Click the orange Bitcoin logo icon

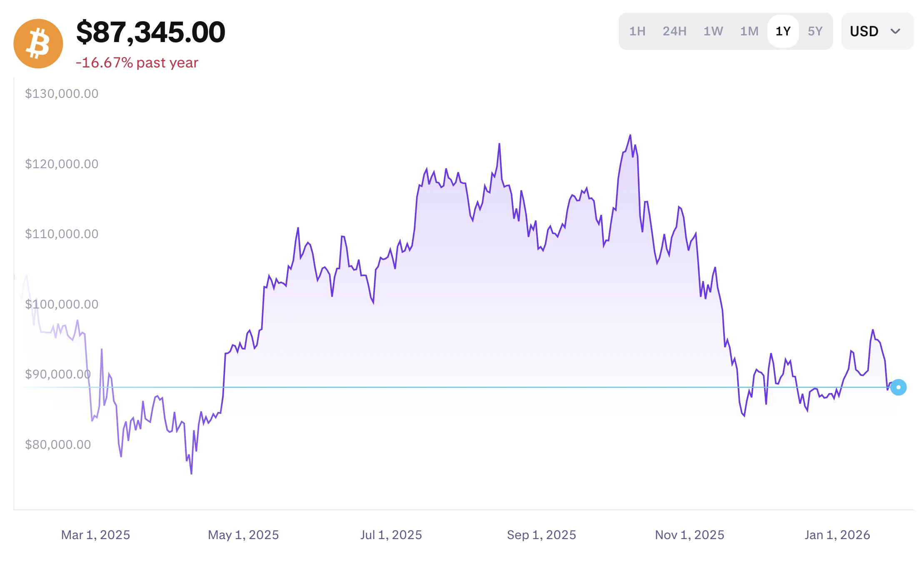click(x=38, y=44)
